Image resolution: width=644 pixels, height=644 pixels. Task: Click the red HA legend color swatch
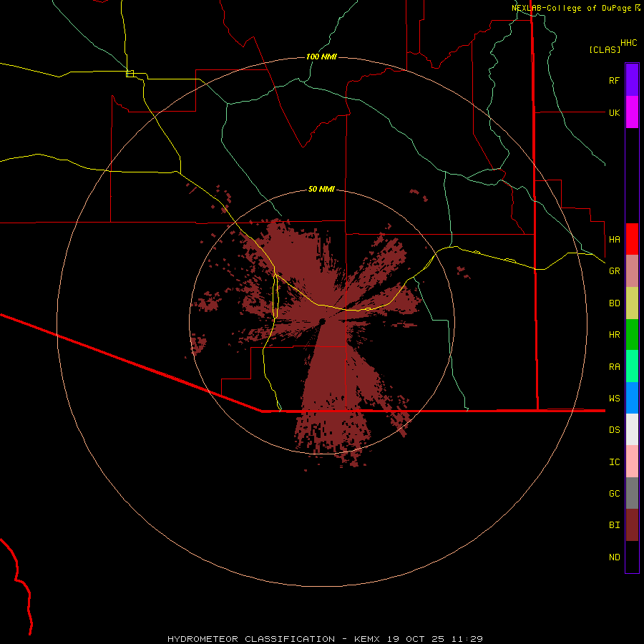click(632, 239)
